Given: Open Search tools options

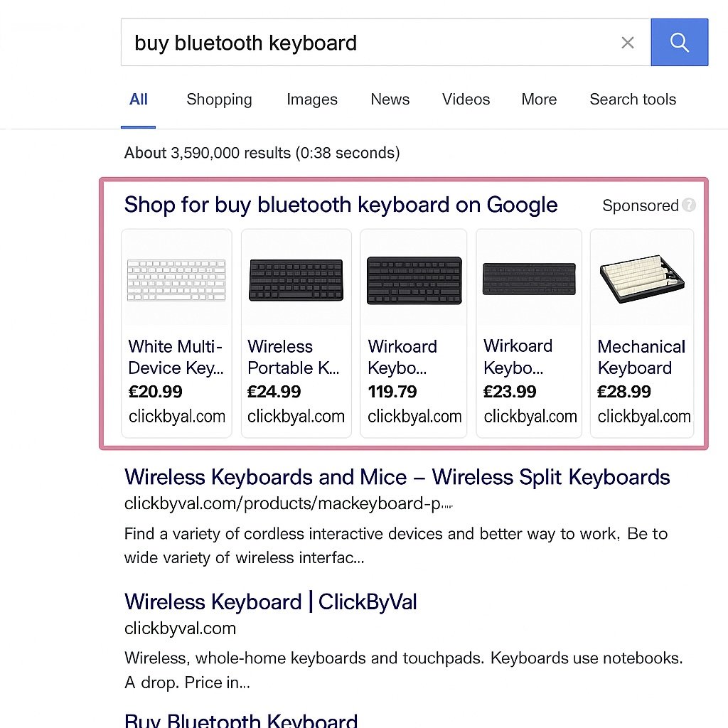Looking at the screenshot, I should pos(633,100).
